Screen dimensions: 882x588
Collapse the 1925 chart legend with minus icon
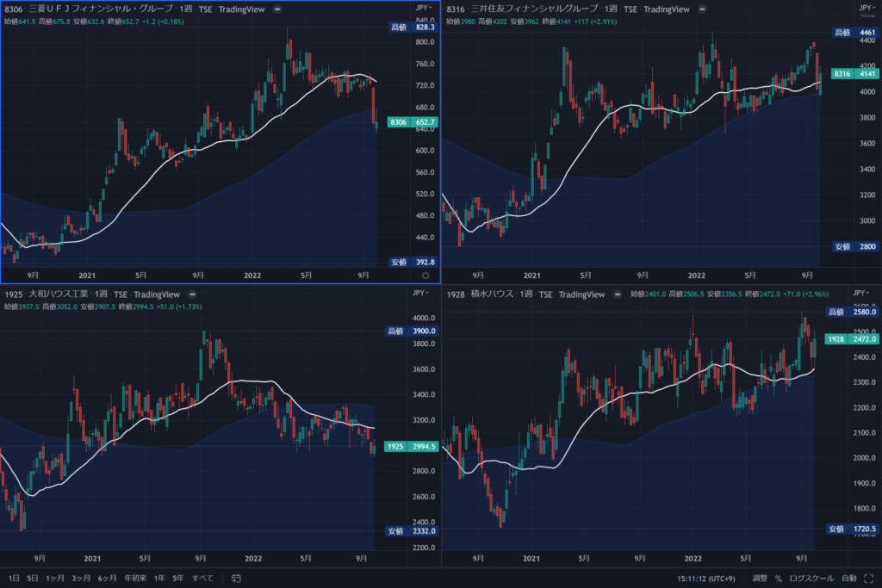point(192,294)
